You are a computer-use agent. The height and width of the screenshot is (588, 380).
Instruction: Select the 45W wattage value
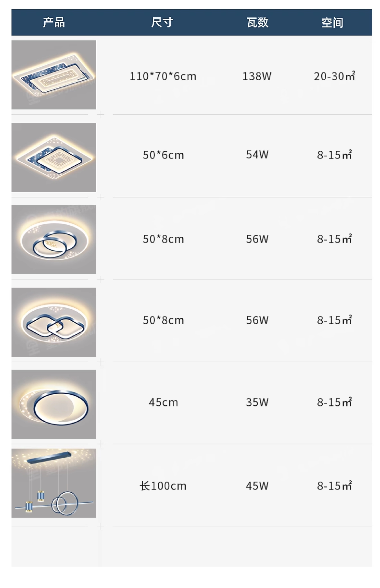click(257, 486)
